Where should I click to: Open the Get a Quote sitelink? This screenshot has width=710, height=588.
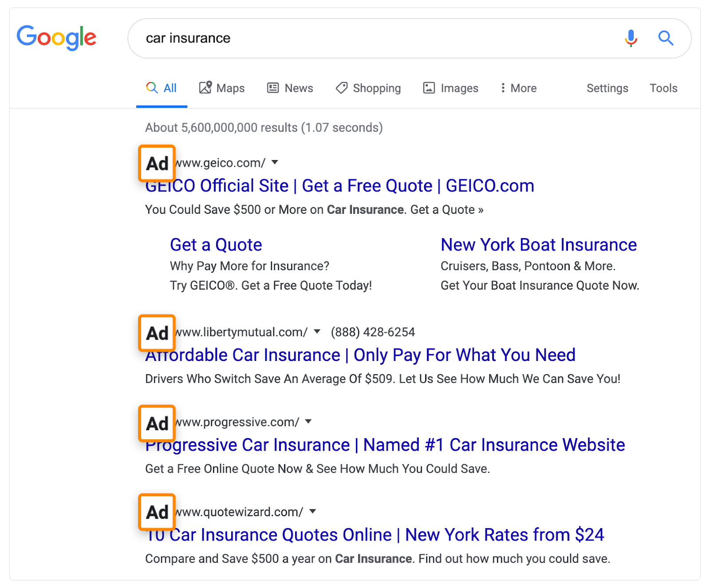coord(216,245)
